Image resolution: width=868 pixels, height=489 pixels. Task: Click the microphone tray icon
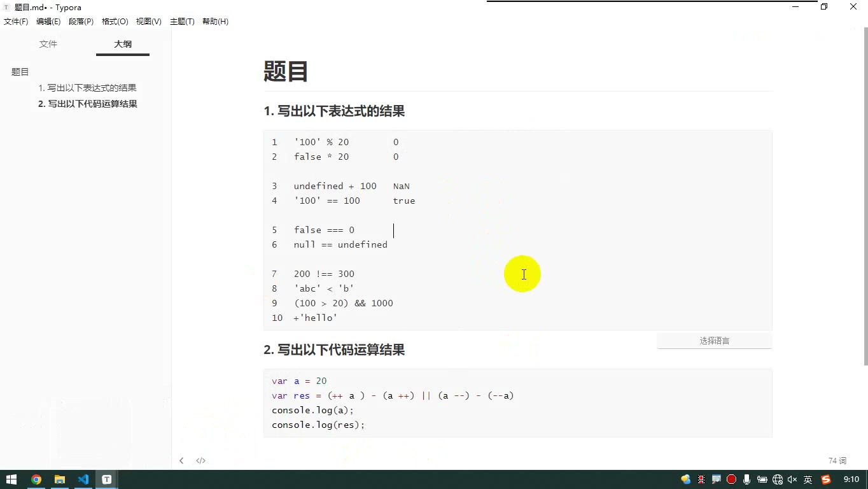click(x=746, y=479)
